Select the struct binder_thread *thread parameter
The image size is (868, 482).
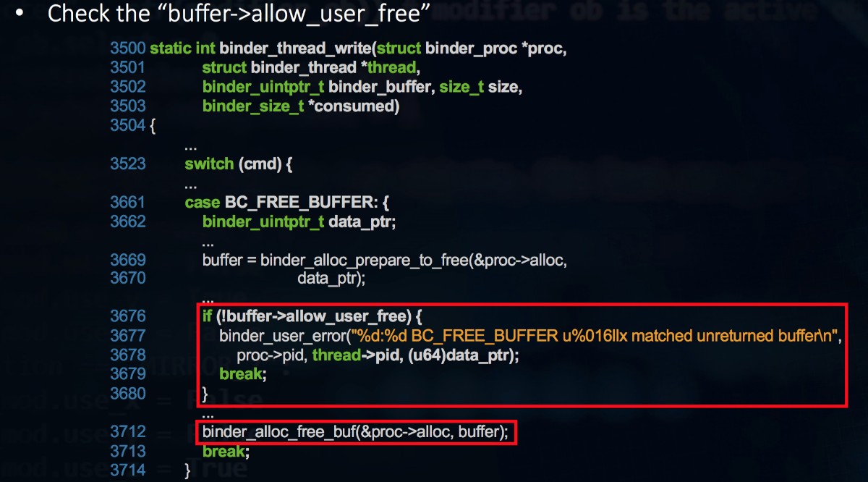click(310, 68)
